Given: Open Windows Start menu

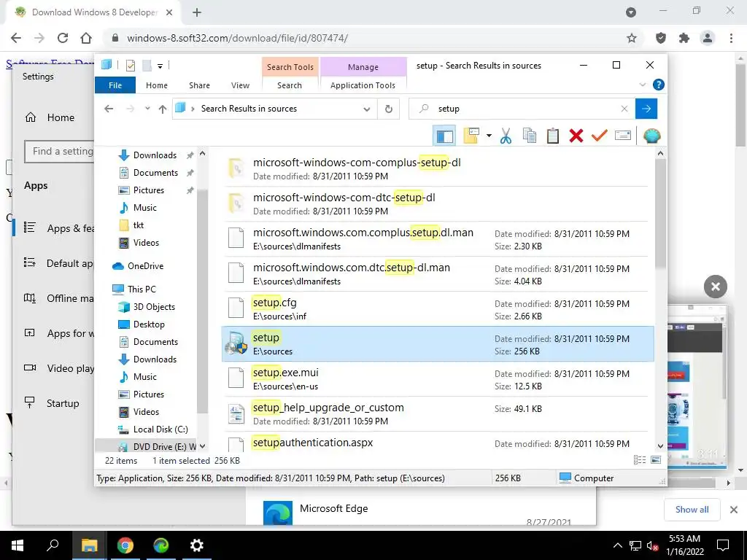Looking at the screenshot, I should click(x=18, y=545).
